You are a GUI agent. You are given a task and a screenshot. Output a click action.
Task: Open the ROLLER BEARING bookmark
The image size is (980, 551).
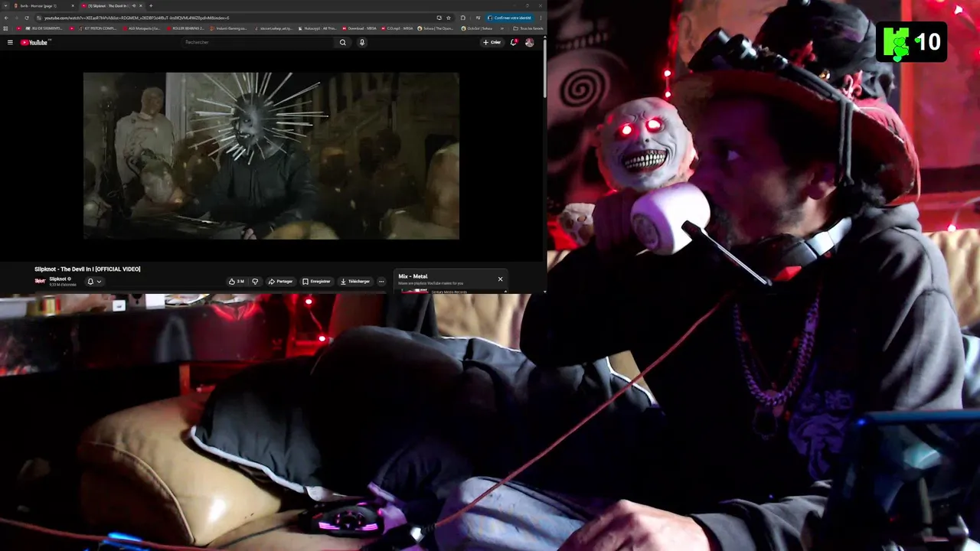click(186, 28)
